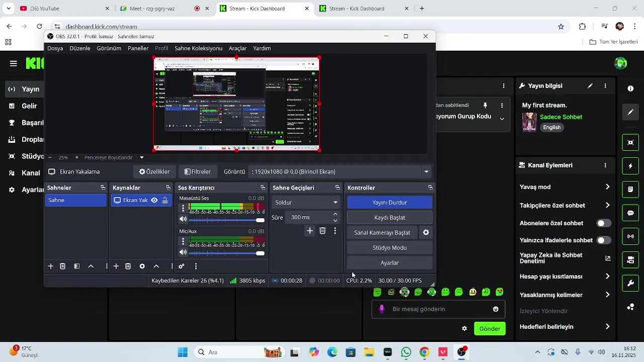
Task: Open emoji picker in chat message box
Action: tap(496, 309)
